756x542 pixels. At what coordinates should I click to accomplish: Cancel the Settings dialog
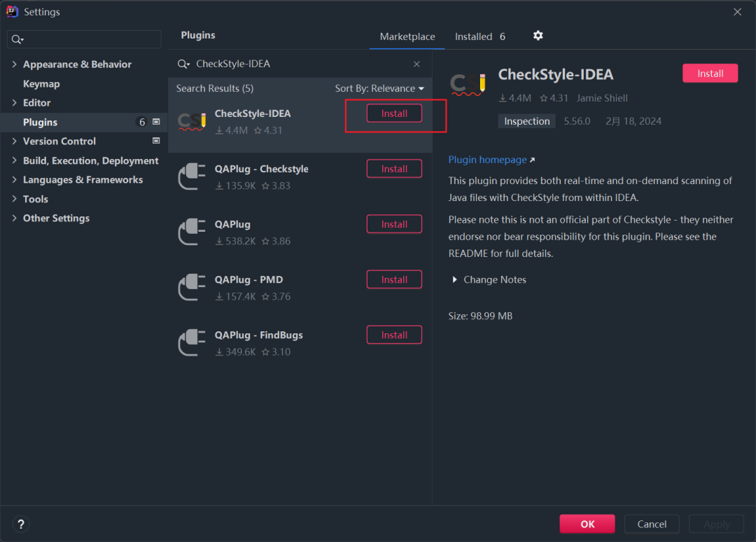pos(652,524)
